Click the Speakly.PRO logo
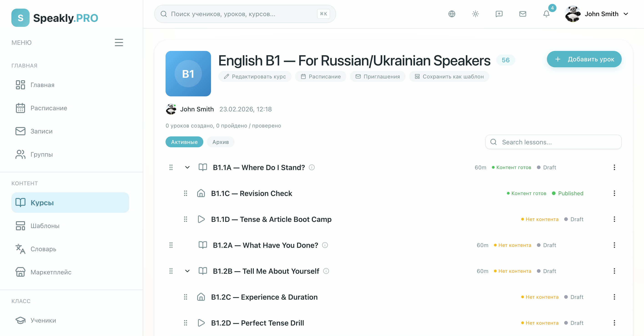 [x=55, y=18]
